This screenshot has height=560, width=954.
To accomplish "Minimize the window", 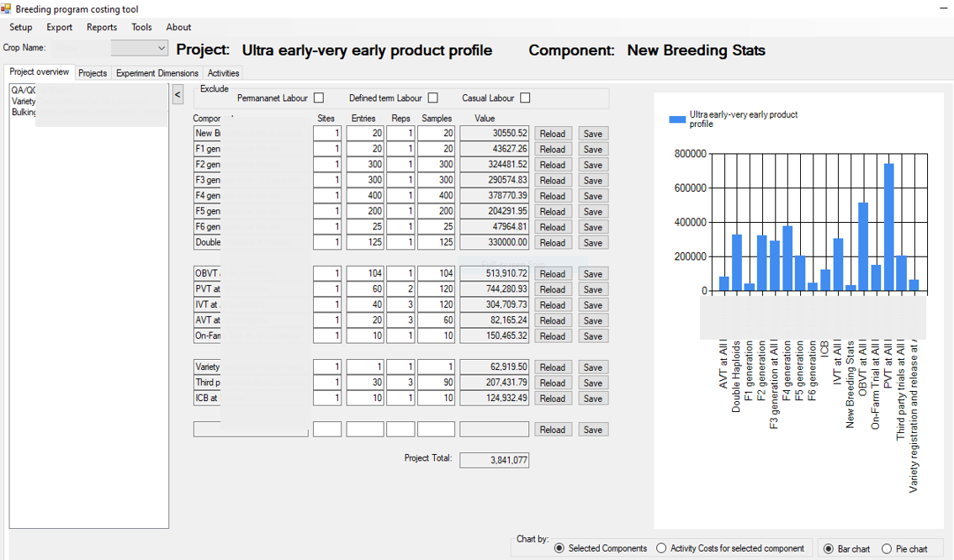I will coord(945,8).
